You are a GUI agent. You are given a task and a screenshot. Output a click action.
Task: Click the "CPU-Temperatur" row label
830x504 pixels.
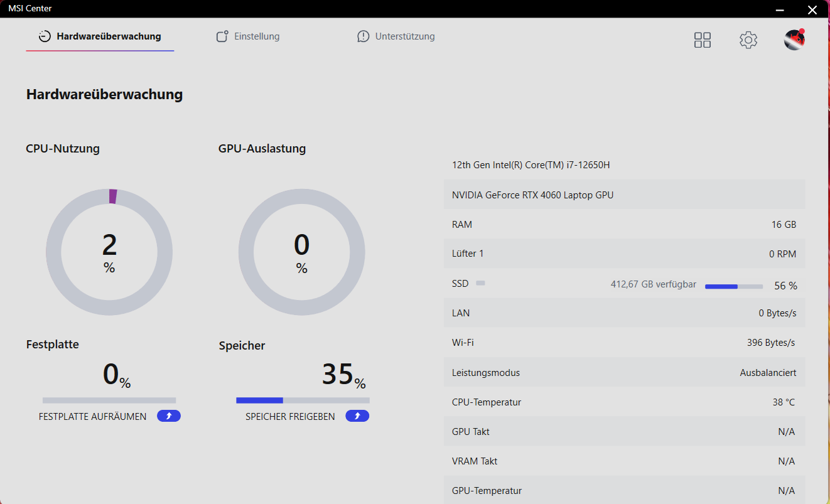[487, 402]
